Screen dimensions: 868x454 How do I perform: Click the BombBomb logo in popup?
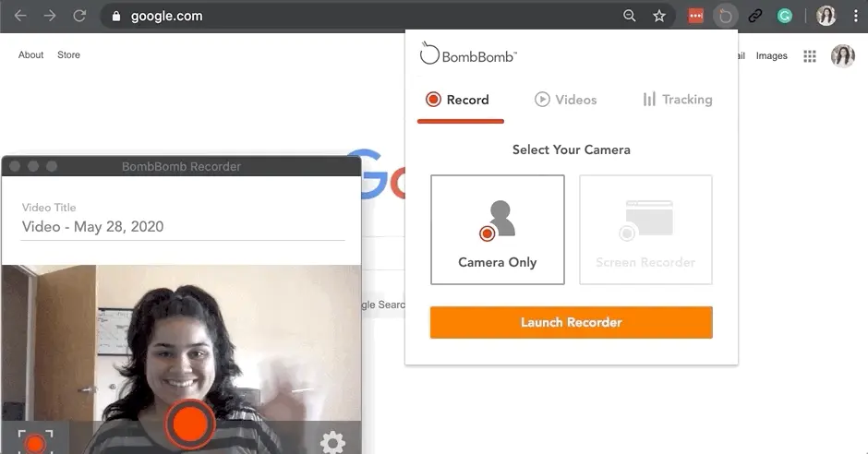[468, 54]
